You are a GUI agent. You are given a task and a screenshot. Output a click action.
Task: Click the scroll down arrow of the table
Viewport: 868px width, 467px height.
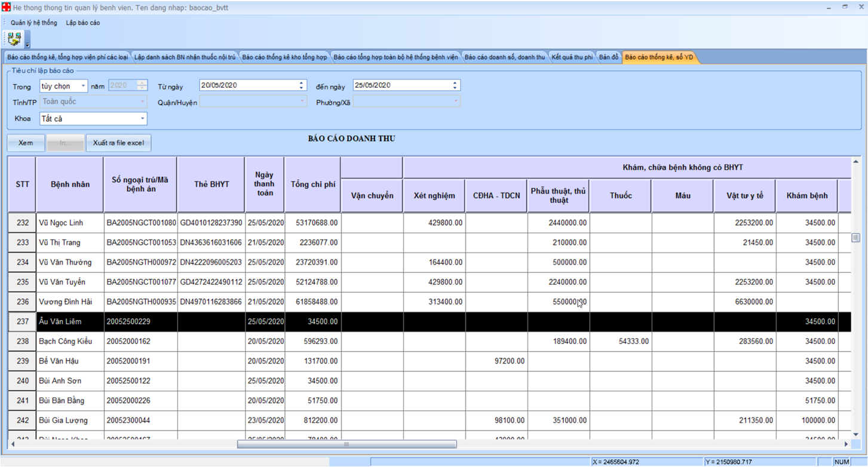(855, 434)
